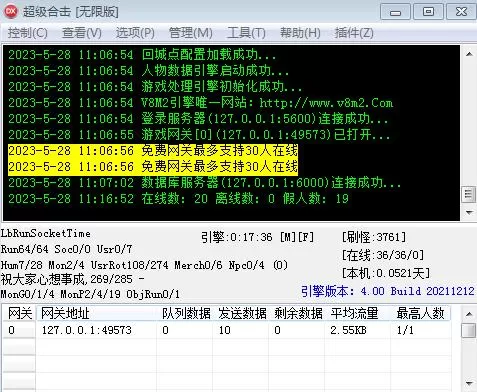The image size is (477, 392).
Task: Click 引擎版本: 4.00 Build 20211212 text
Action: coord(388,291)
